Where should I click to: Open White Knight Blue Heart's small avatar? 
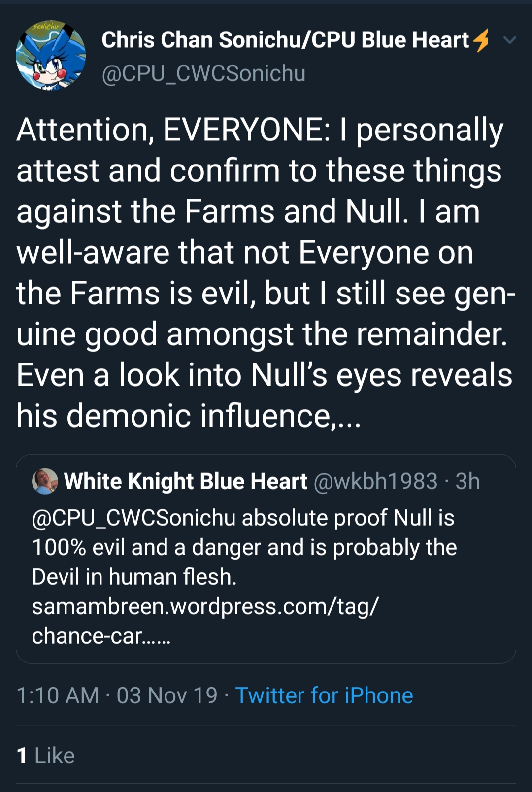[x=45, y=481]
